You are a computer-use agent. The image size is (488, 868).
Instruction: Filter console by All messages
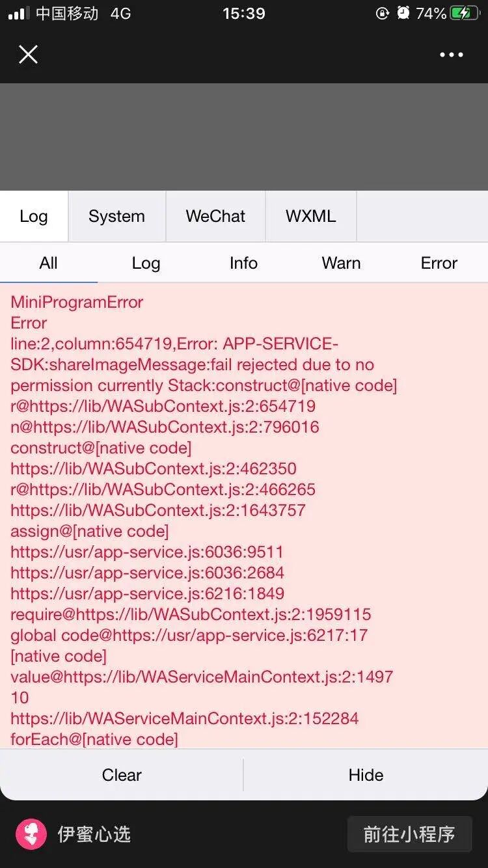coord(49,263)
